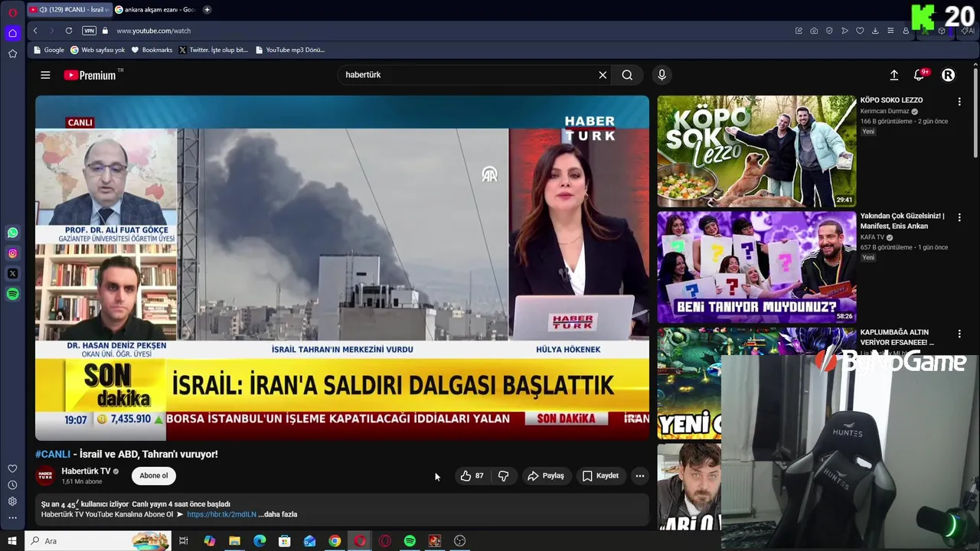The image size is (980, 551).
Task: Open Opera edit-page pencil icon
Action: [799, 31]
